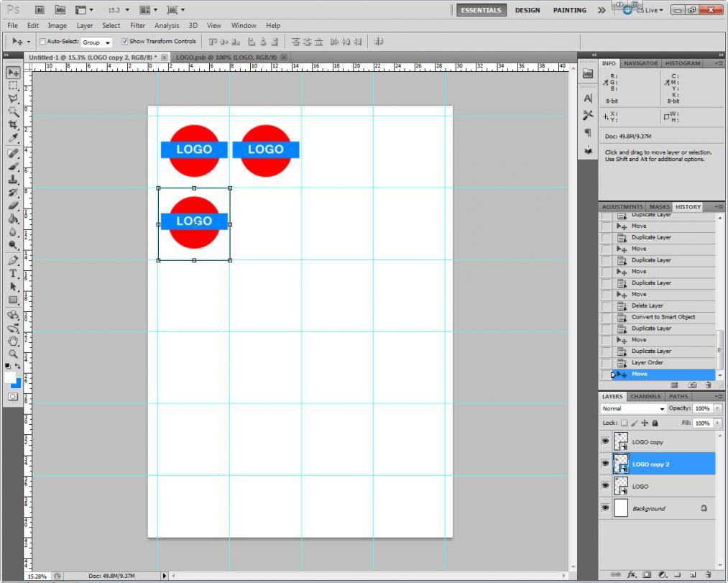
Task: Switch to the Navigator tab
Action: [x=641, y=63]
